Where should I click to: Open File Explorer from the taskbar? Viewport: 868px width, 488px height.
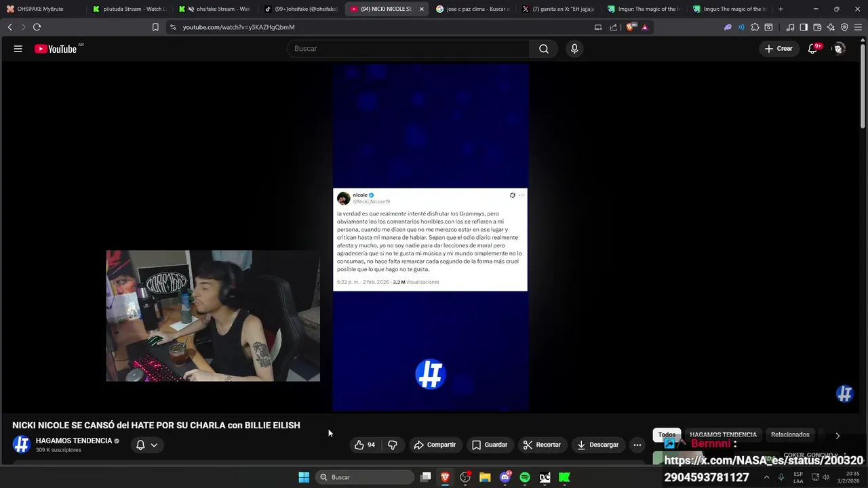(x=485, y=477)
